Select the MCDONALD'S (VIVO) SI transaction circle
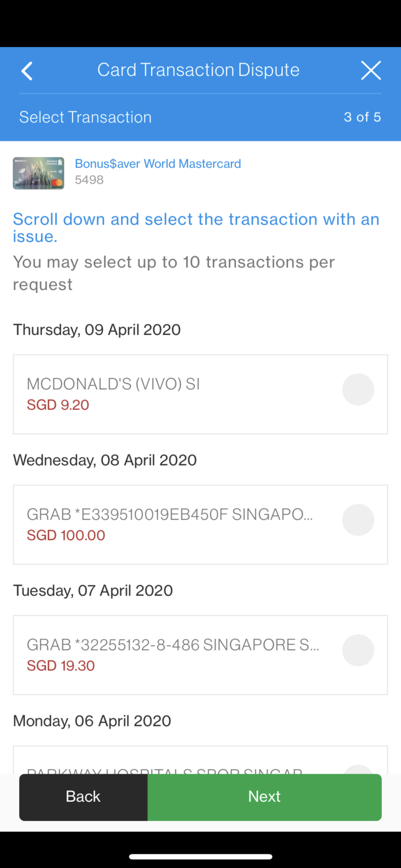 pos(358,389)
